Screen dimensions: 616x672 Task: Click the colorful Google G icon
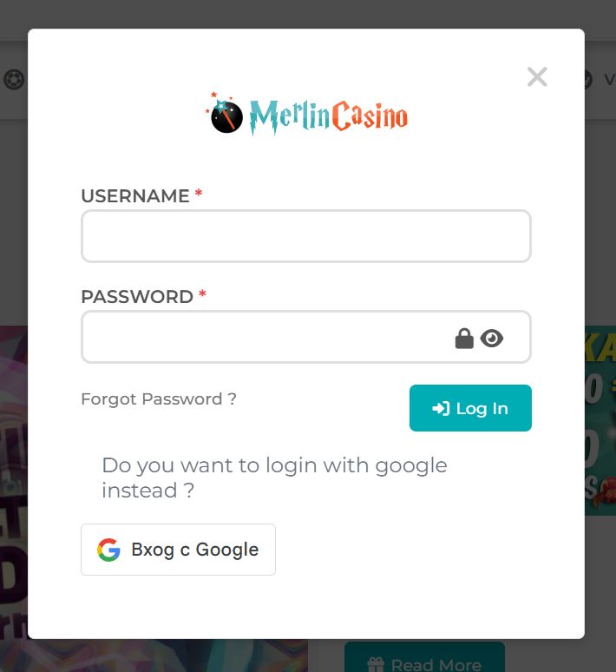point(108,550)
